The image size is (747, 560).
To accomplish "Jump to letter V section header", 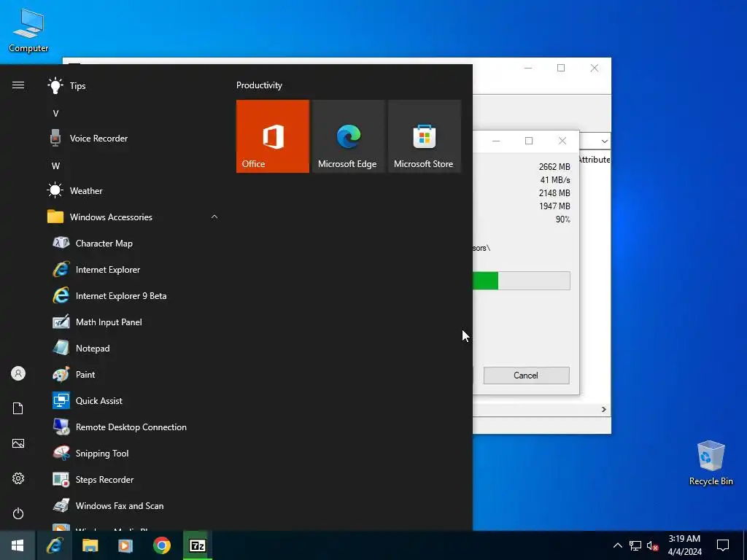I will tap(55, 113).
